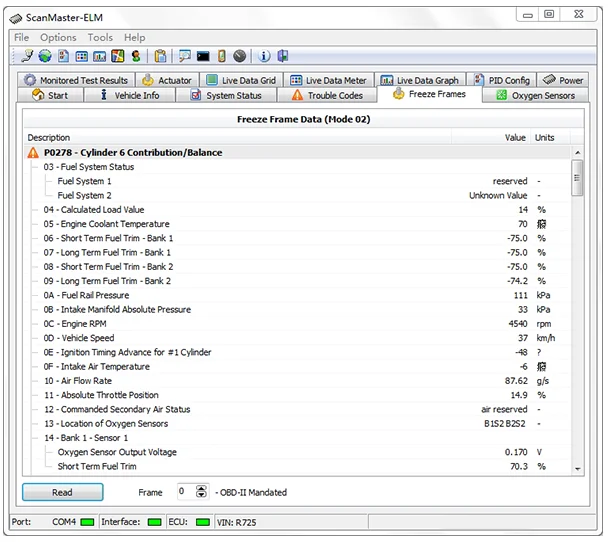Select the 05 - Engine Coolant Temperature row
Image resolution: width=611 pixels, height=542 pixels.
[298, 224]
